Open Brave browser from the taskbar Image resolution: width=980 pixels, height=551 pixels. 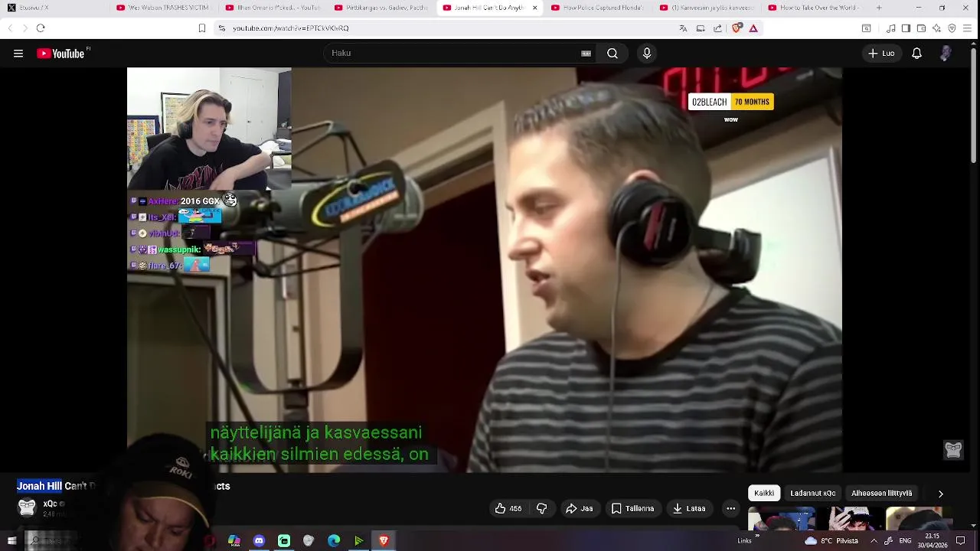tap(384, 540)
